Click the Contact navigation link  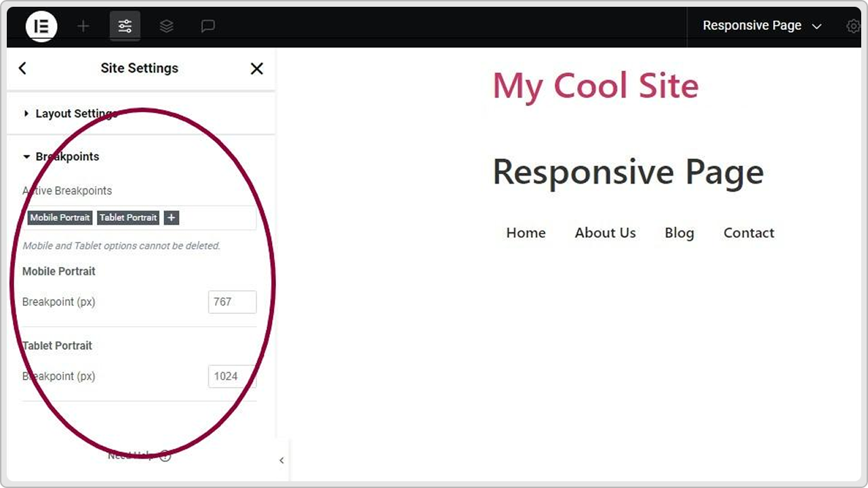coord(749,232)
